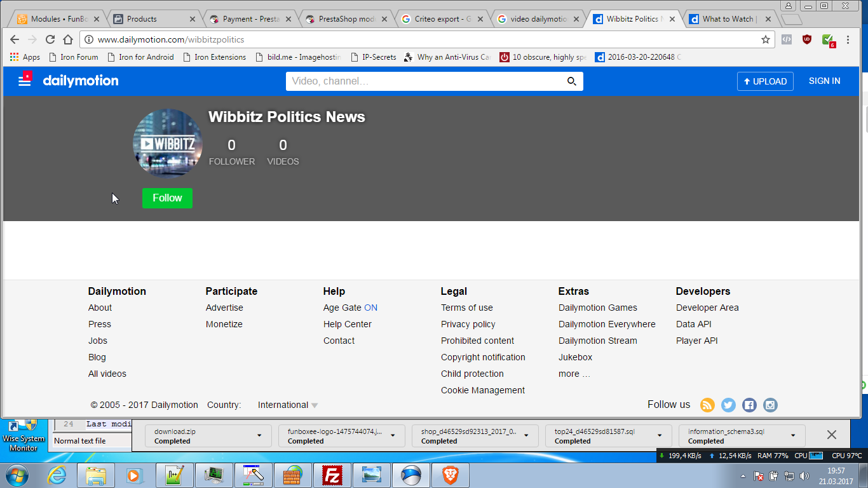Viewport: 868px width, 488px height.
Task: Open the media player taskbar icon
Action: 134,475
